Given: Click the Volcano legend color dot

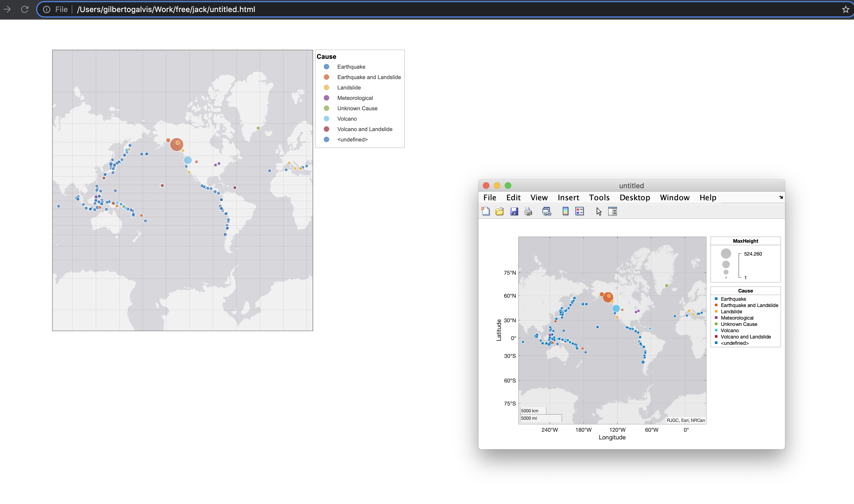Looking at the screenshot, I should (327, 119).
